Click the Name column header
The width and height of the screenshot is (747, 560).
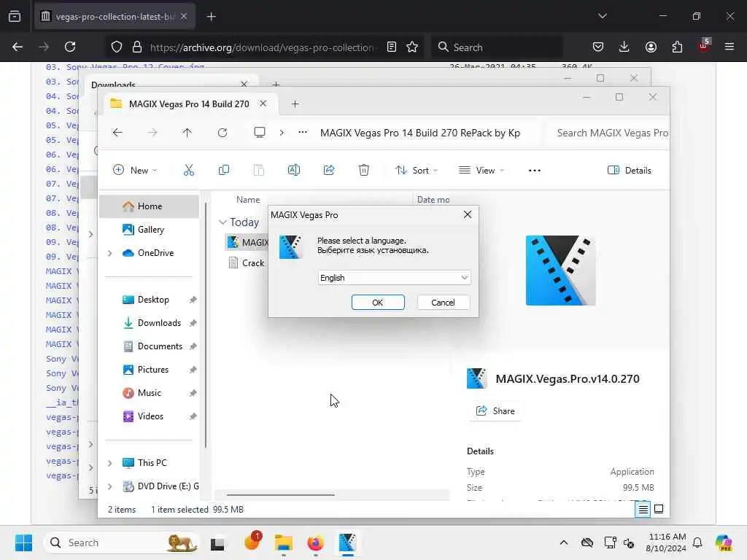coord(248,200)
